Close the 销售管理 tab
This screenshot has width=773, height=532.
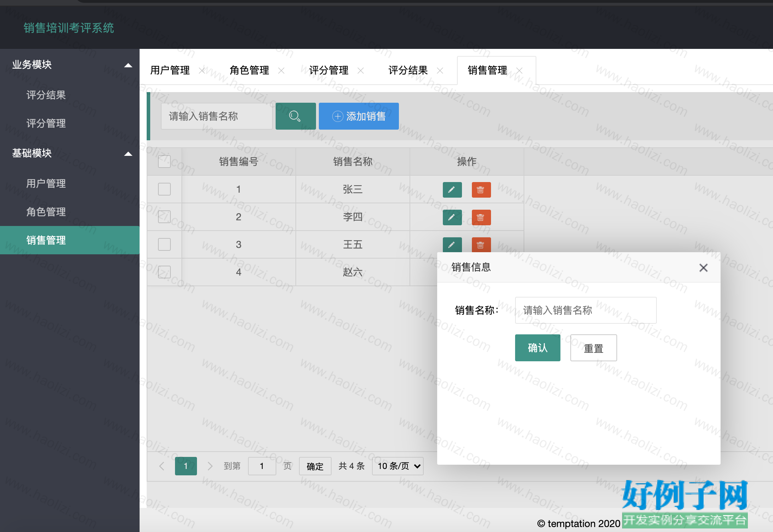(x=519, y=70)
